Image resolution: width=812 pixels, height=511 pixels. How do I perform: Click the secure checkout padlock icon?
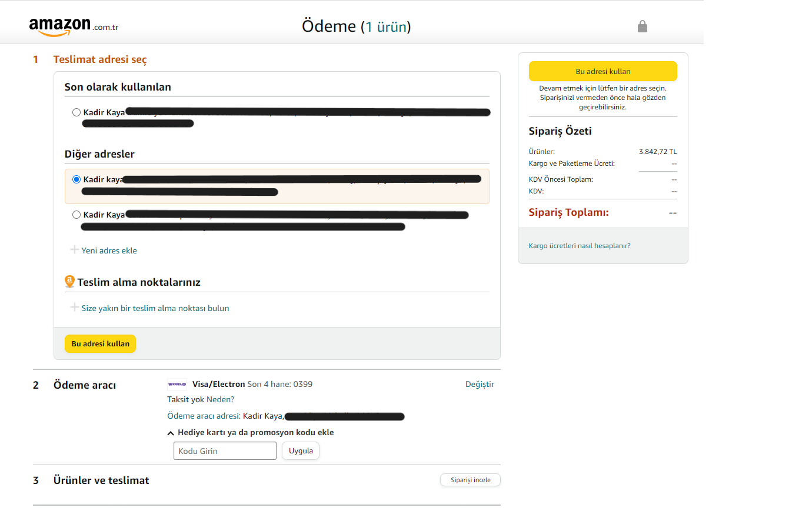coord(643,26)
